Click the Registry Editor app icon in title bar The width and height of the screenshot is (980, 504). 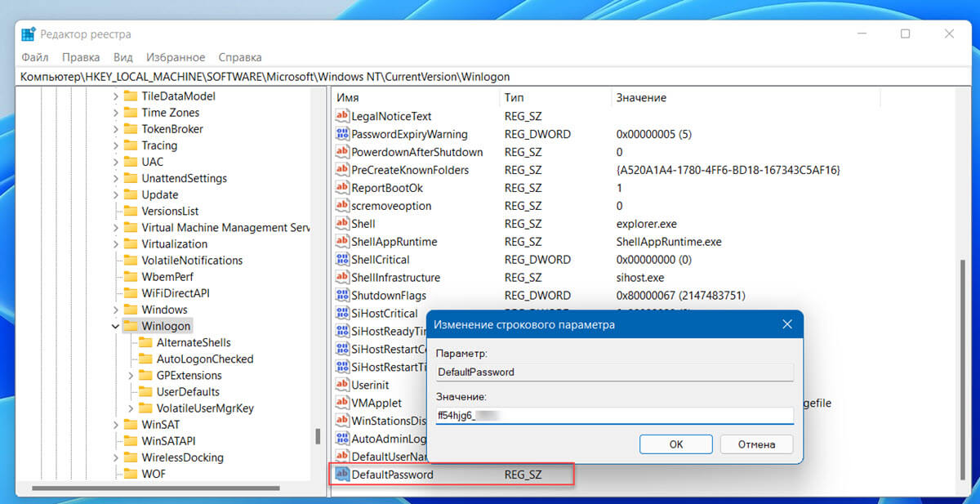tap(29, 34)
